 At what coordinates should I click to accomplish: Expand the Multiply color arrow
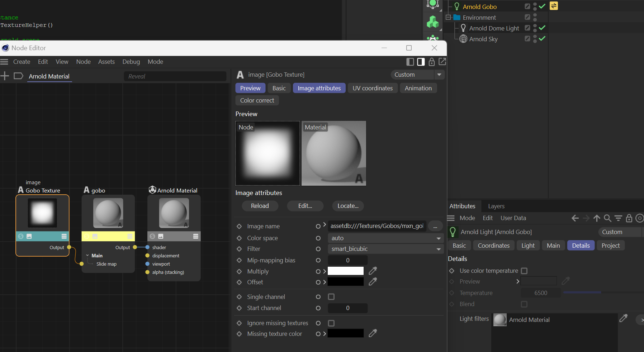click(325, 271)
